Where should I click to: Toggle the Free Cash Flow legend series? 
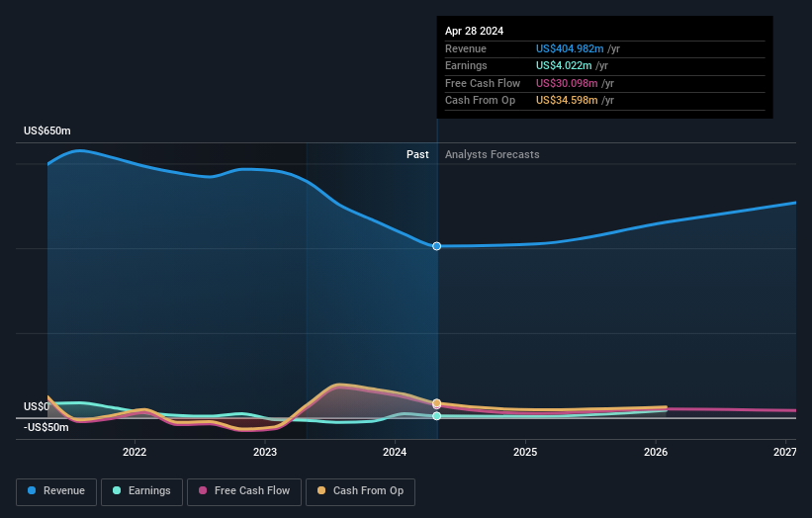point(244,491)
